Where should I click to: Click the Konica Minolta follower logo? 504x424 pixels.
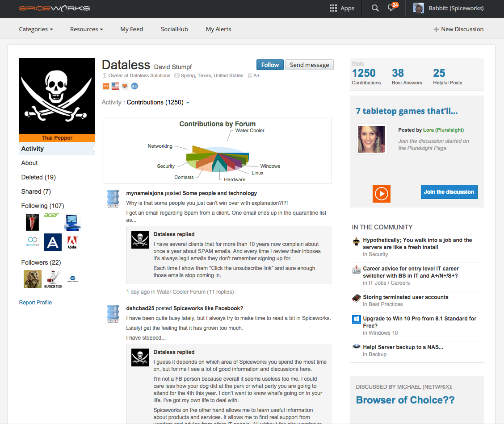tap(73, 279)
